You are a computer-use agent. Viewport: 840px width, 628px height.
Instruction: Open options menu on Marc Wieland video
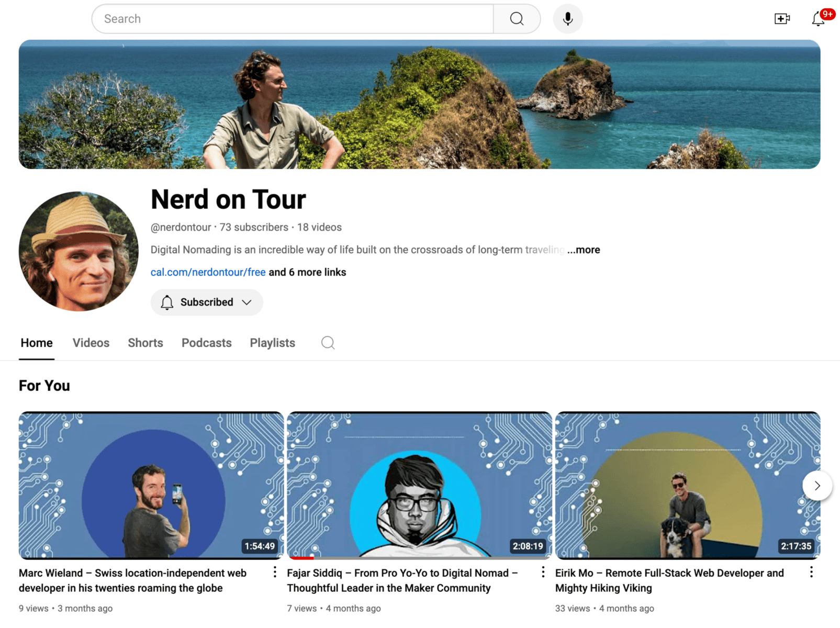pos(275,573)
